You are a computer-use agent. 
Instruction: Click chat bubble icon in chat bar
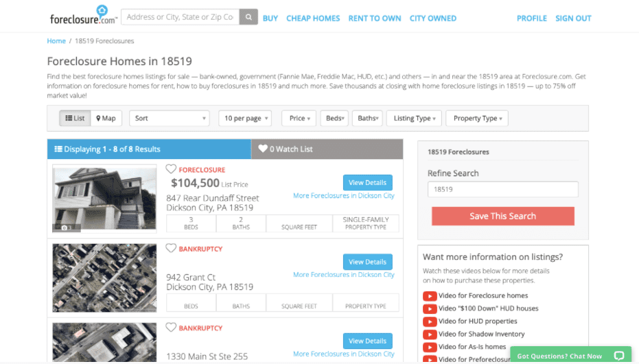(x=619, y=356)
